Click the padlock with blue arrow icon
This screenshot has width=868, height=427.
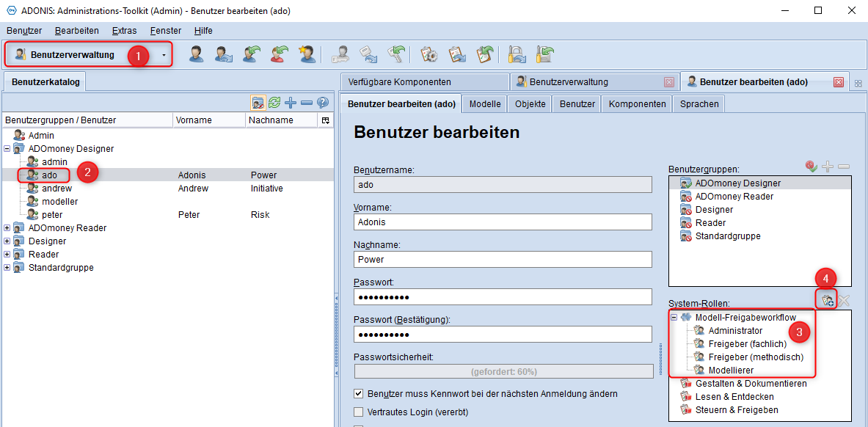[x=517, y=54]
